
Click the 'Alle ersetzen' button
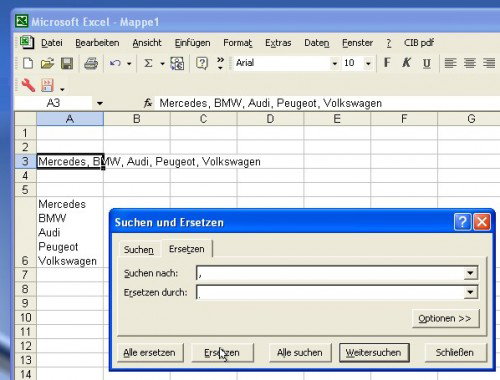(149, 353)
